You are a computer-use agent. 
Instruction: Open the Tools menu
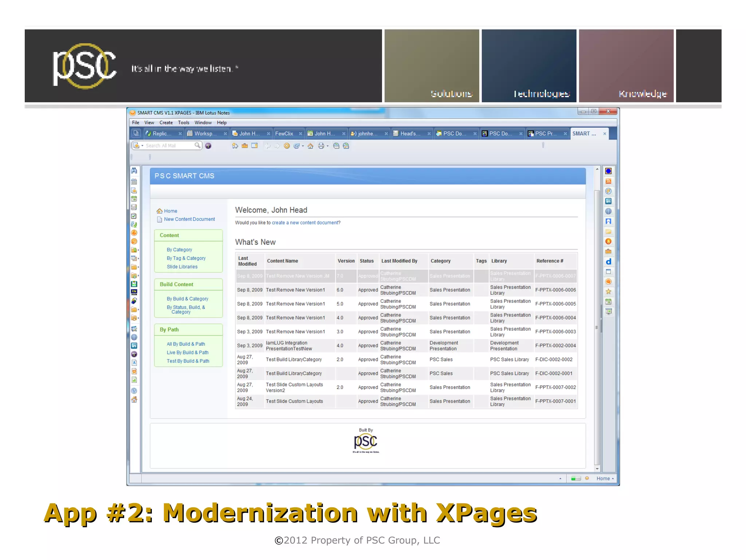pyautogui.click(x=184, y=122)
